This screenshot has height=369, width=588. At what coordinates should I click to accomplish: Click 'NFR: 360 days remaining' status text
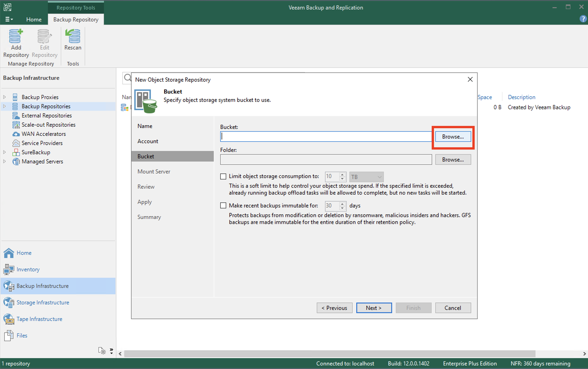coord(540,364)
